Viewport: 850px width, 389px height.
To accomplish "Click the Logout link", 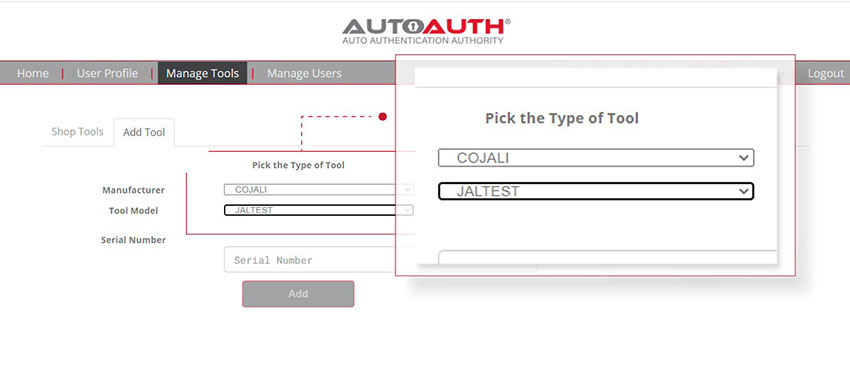I will point(826,73).
